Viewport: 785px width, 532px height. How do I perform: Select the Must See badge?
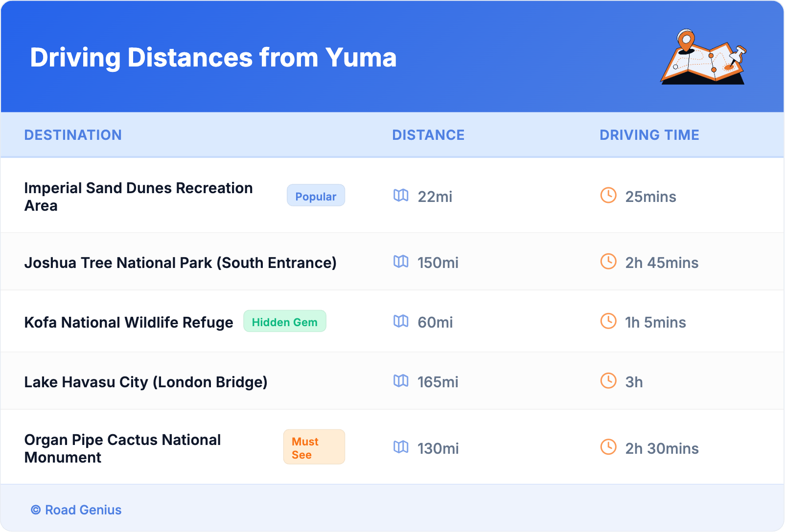point(314,447)
